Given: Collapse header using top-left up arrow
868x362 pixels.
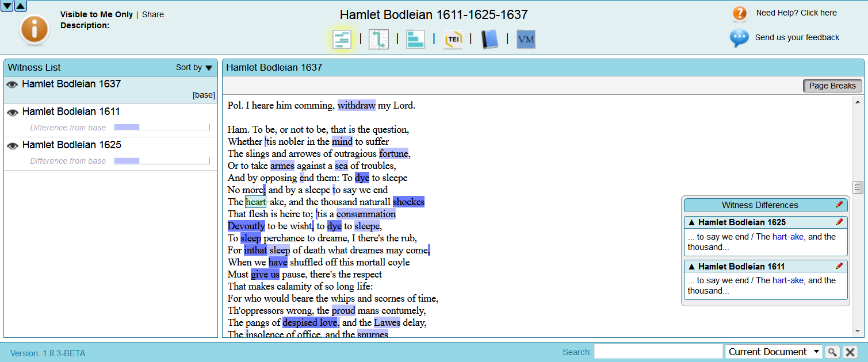Looking at the screenshot, I should pos(20,6).
